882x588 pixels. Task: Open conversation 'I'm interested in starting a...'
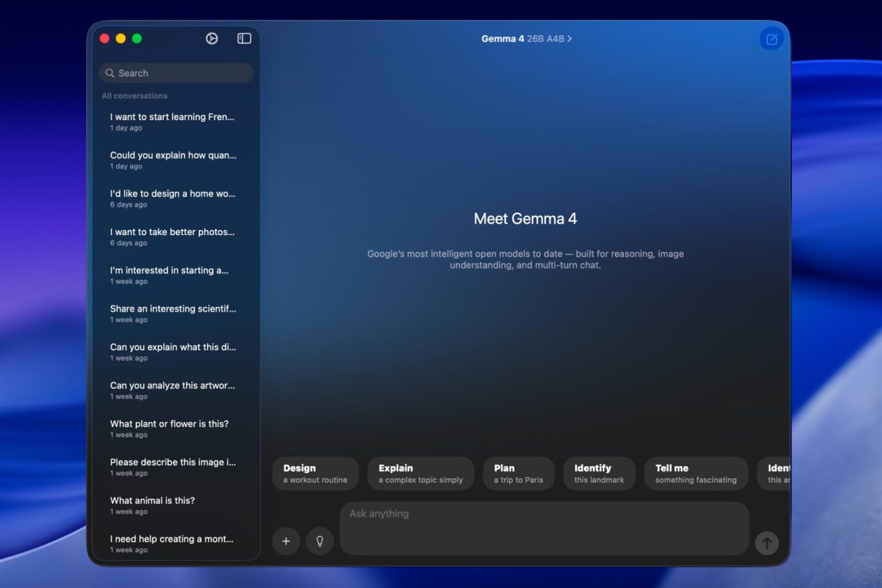pos(176,275)
